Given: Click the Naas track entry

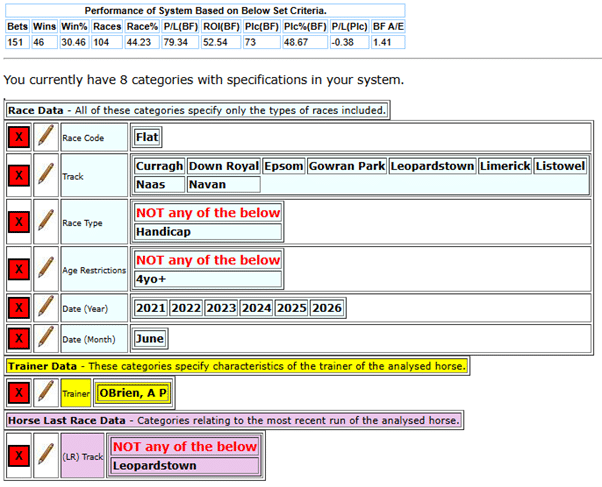Looking at the screenshot, I should 159,185.
